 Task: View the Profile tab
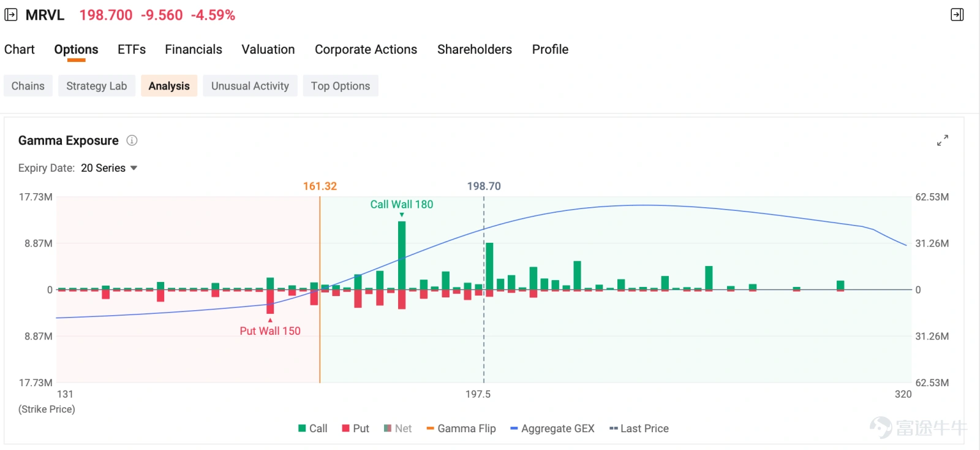[550, 50]
